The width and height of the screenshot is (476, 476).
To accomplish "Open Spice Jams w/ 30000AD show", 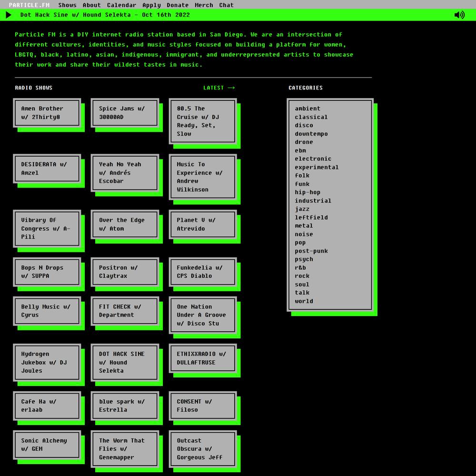I will (125, 113).
